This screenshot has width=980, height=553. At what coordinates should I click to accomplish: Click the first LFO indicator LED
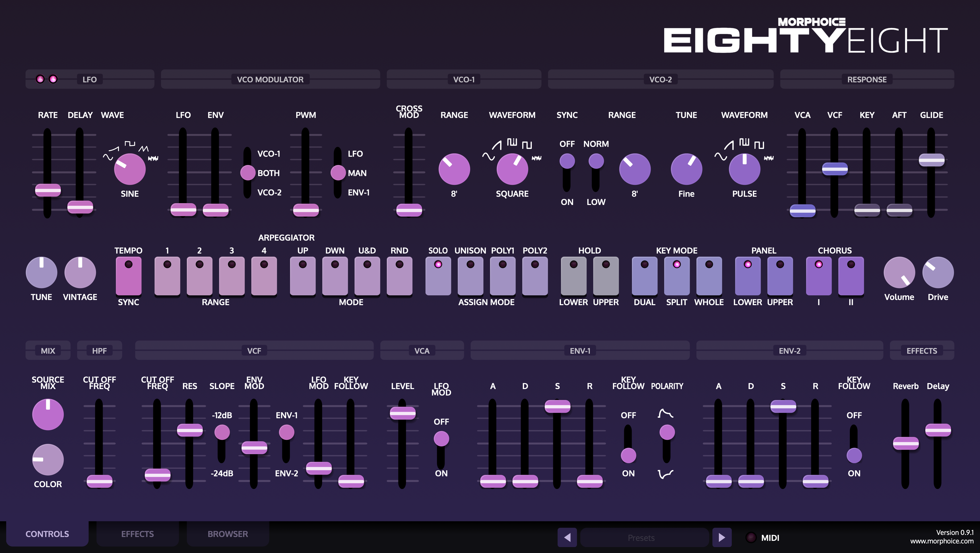[40, 79]
